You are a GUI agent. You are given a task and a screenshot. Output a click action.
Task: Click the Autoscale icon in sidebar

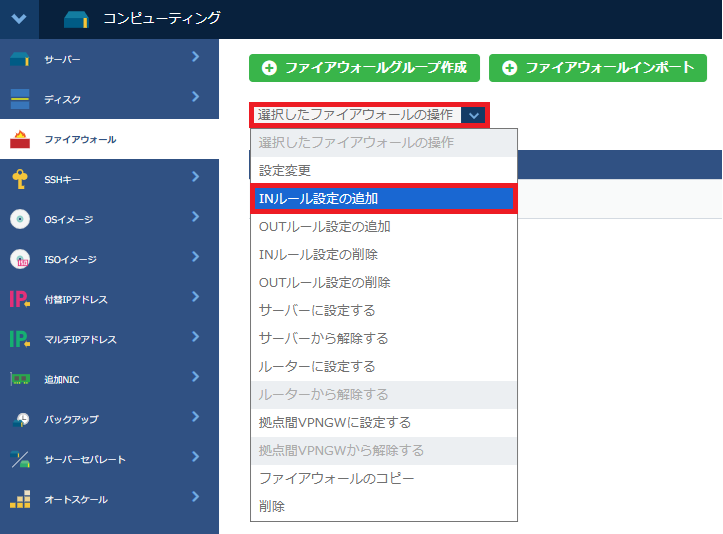click(20, 499)
